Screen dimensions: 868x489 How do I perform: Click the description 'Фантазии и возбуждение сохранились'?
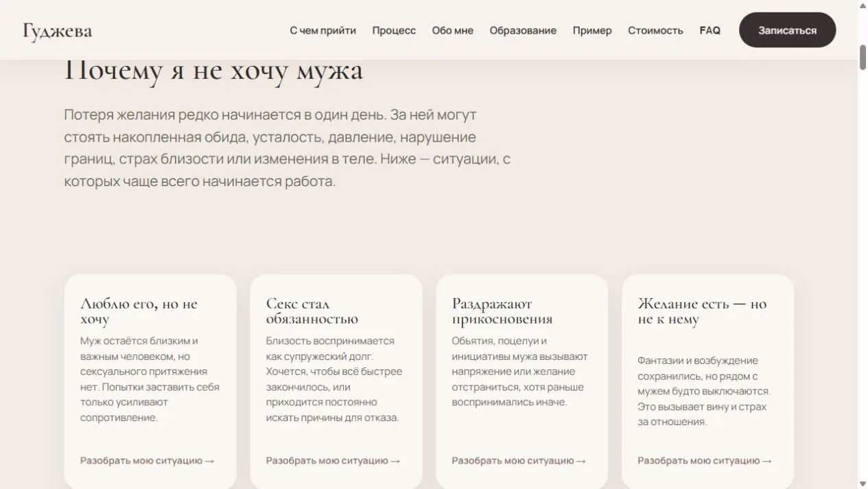tap(704, 391)
